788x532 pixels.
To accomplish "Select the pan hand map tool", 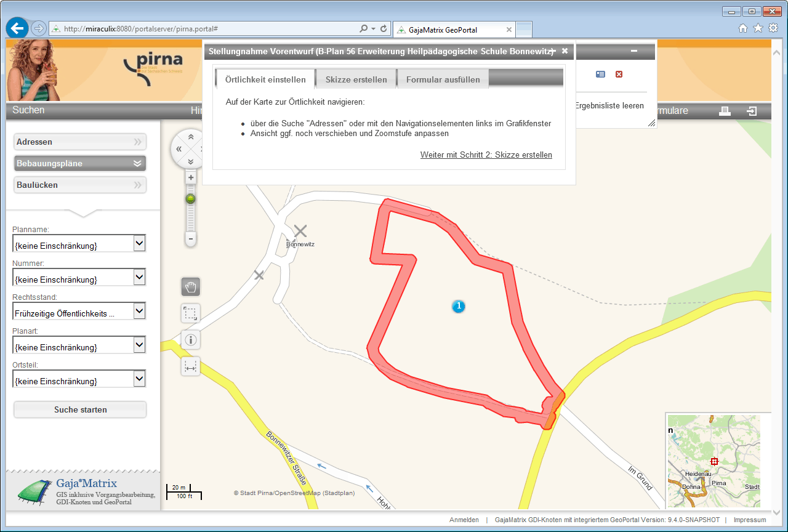I will pos(191,287).
